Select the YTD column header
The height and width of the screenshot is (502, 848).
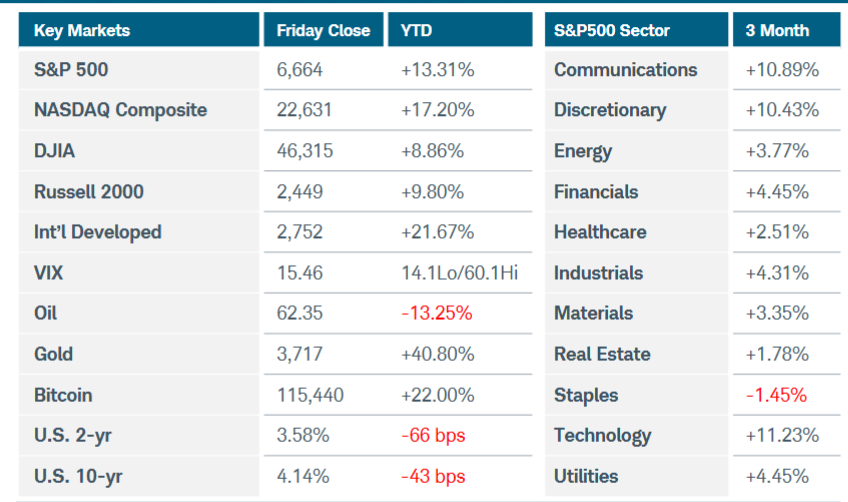click(416, 30)
